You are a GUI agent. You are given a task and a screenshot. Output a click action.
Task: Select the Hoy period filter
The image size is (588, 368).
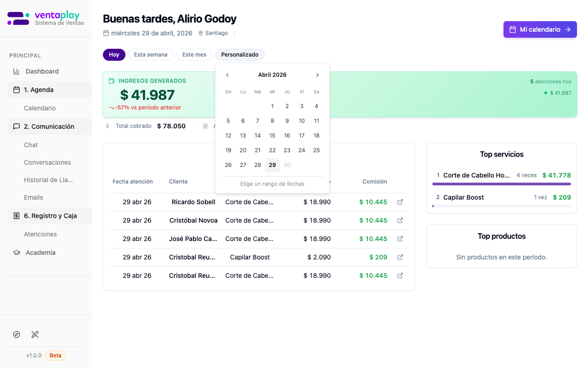click(x=114, y=55)
